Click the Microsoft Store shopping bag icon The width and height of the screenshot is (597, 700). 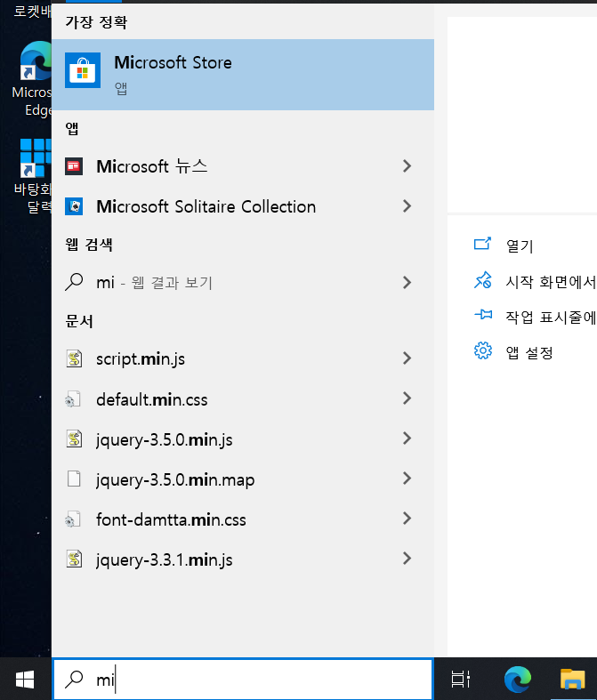[83, 70]
